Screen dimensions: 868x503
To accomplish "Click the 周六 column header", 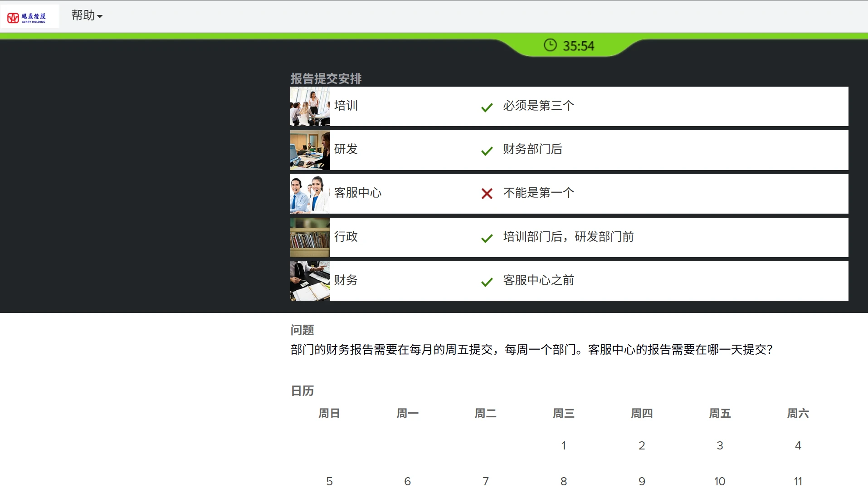I will point(798,413).
